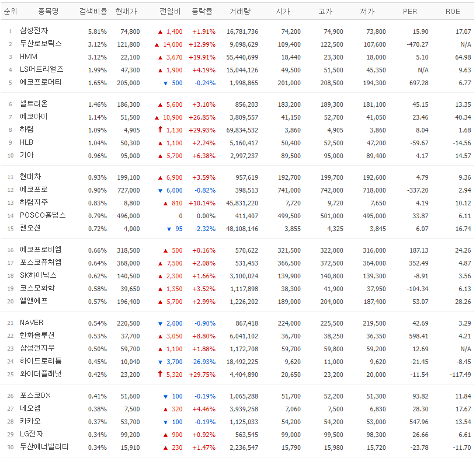Open the 에코프로머티 stock link

41,82
